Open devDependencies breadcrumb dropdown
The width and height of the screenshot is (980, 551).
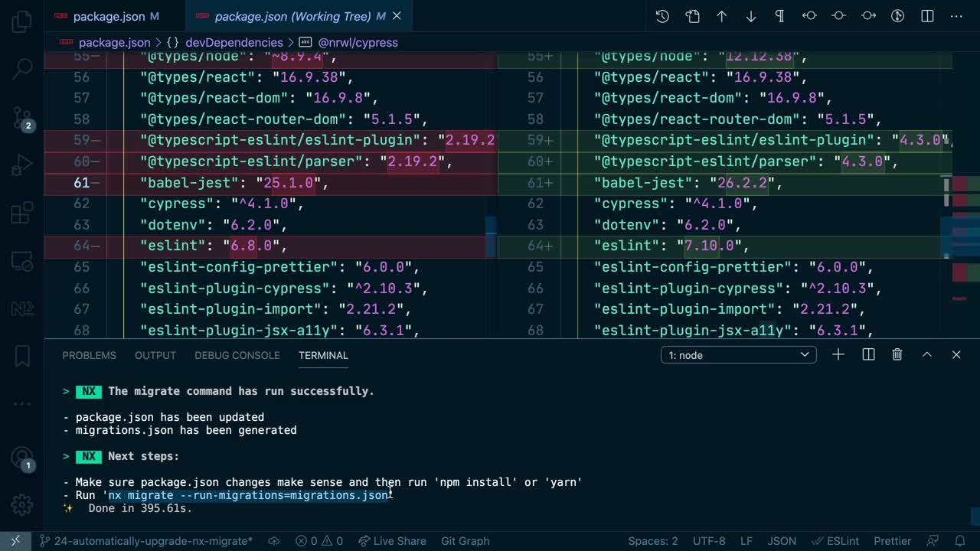pyautogui.click(x=234, y=42)
